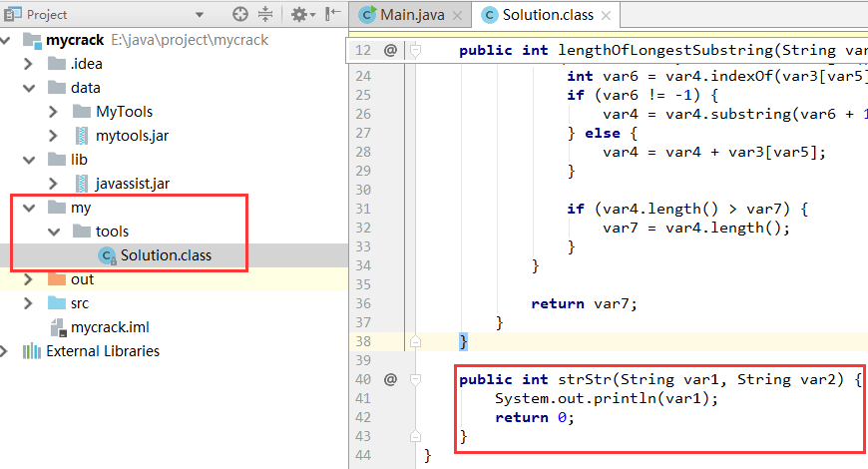Click the System.out.println(var1) line
The height and width of the screenshot is (469, 868).
(607, 399)
